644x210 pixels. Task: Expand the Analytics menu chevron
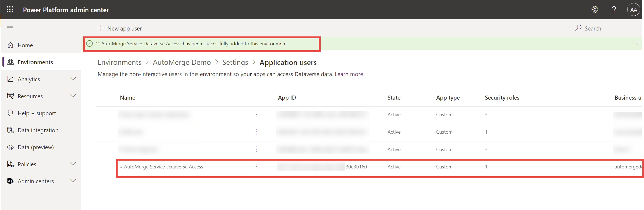pos(73,79)
